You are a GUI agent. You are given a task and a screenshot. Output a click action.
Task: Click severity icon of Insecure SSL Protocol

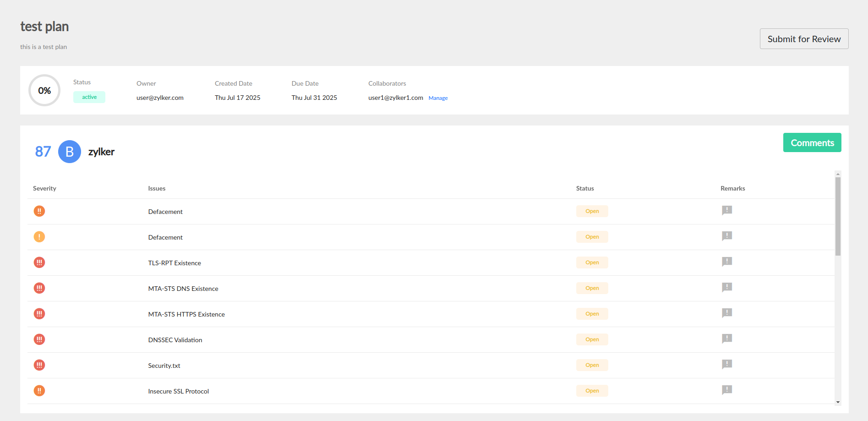click(39, 391)
